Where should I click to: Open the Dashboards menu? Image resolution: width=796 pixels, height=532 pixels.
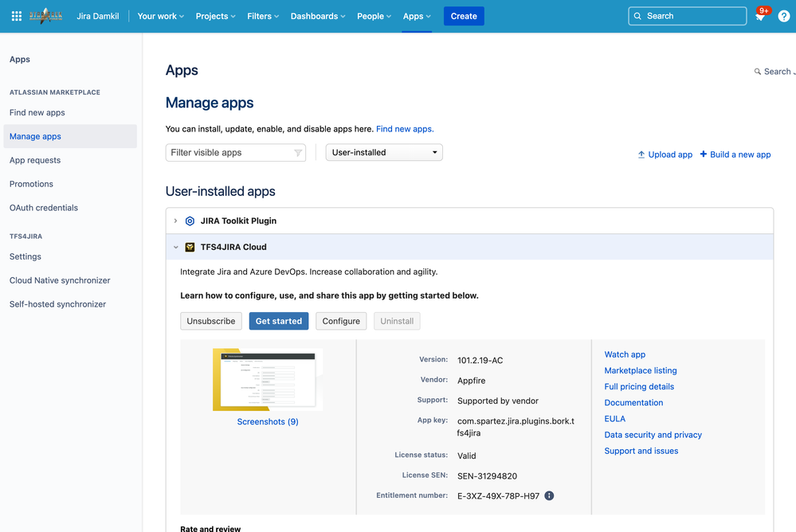pyautogui.click(x=318, y=16)
